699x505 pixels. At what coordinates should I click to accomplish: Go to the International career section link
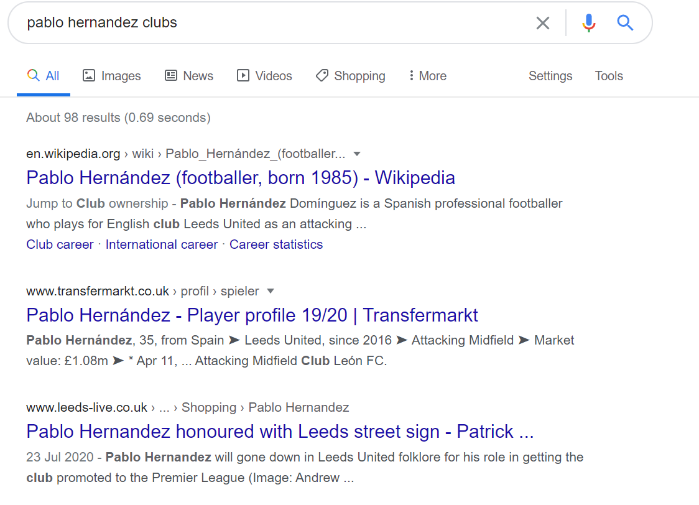point(161,245)
